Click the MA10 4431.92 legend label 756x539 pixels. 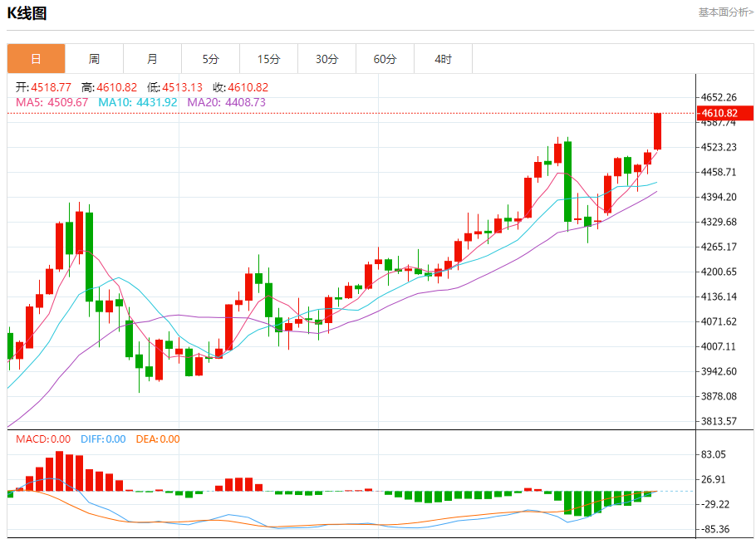tap(137, 102)
